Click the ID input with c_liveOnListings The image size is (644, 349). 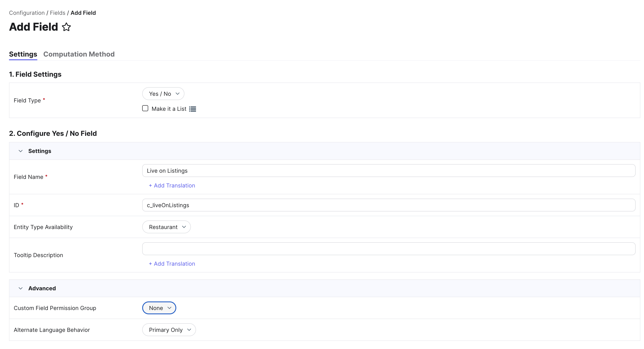point(389,205)
